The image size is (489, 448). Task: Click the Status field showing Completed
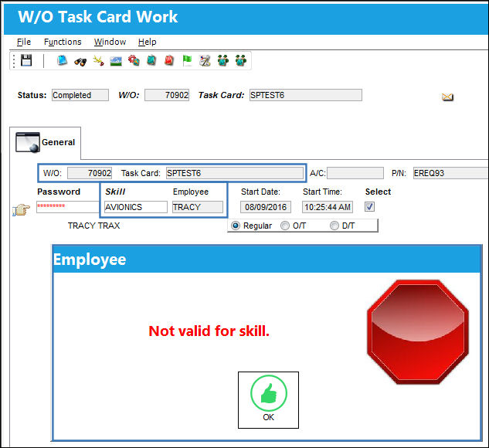click(80, 95)
